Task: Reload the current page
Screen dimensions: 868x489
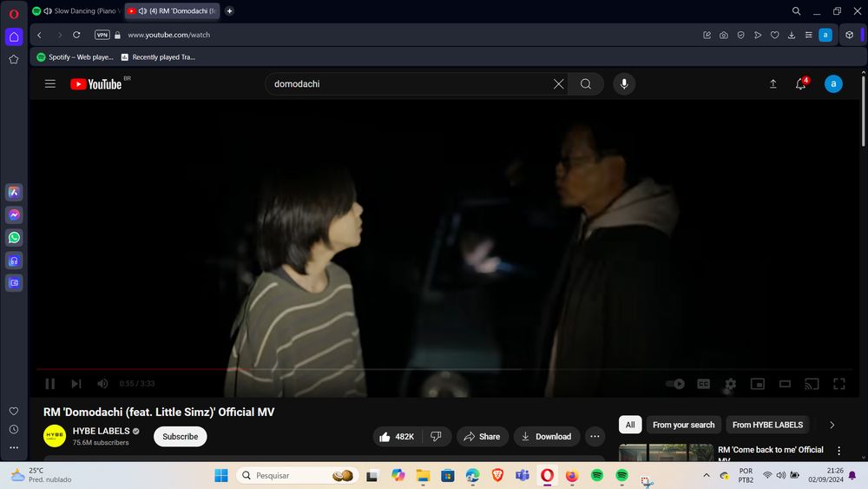Action: coord(76,35)
